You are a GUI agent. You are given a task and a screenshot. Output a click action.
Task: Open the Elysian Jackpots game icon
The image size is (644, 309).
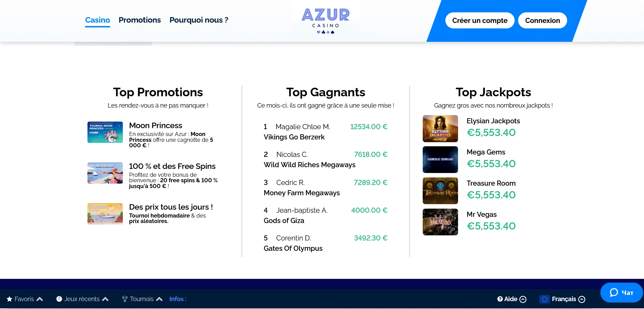(x=440, y=128)
